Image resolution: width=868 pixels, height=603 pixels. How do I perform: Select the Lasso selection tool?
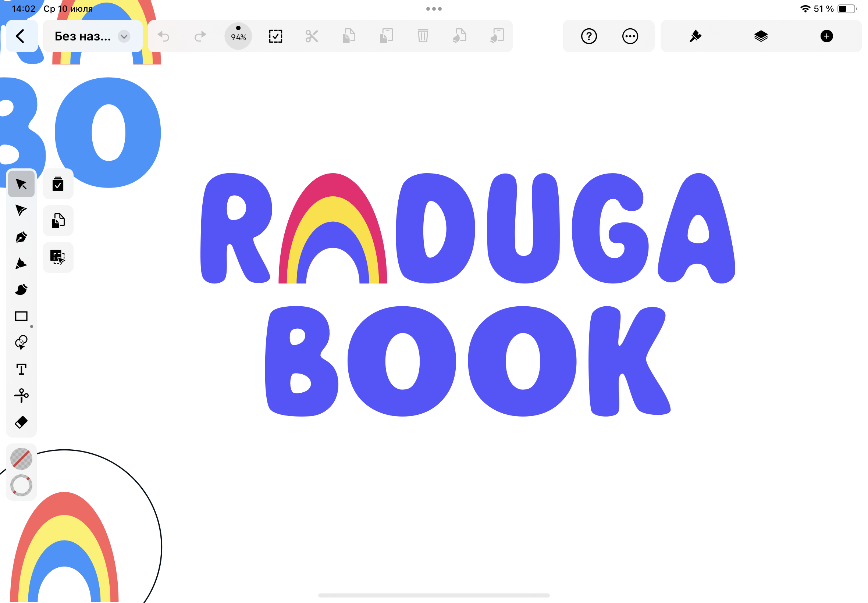click(x=21, y=343)
